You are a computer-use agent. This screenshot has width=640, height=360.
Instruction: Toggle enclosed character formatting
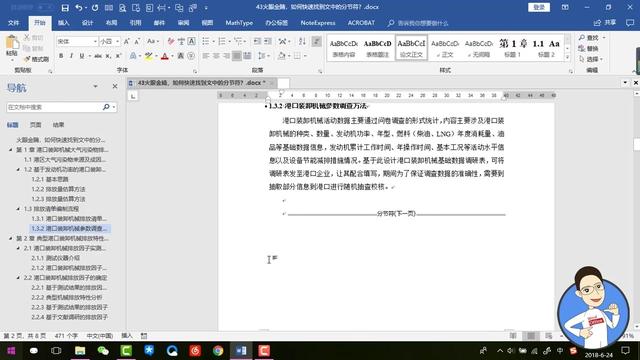[x=191, y=56]
